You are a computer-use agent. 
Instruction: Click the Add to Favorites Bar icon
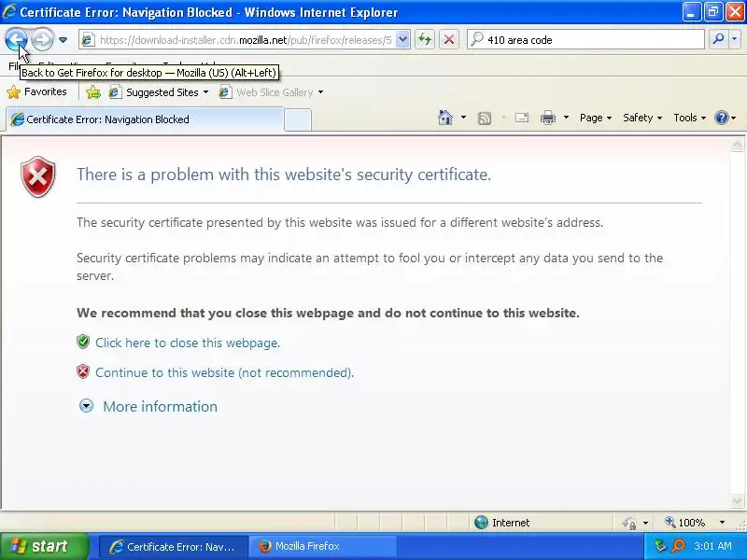pos(93,91)
